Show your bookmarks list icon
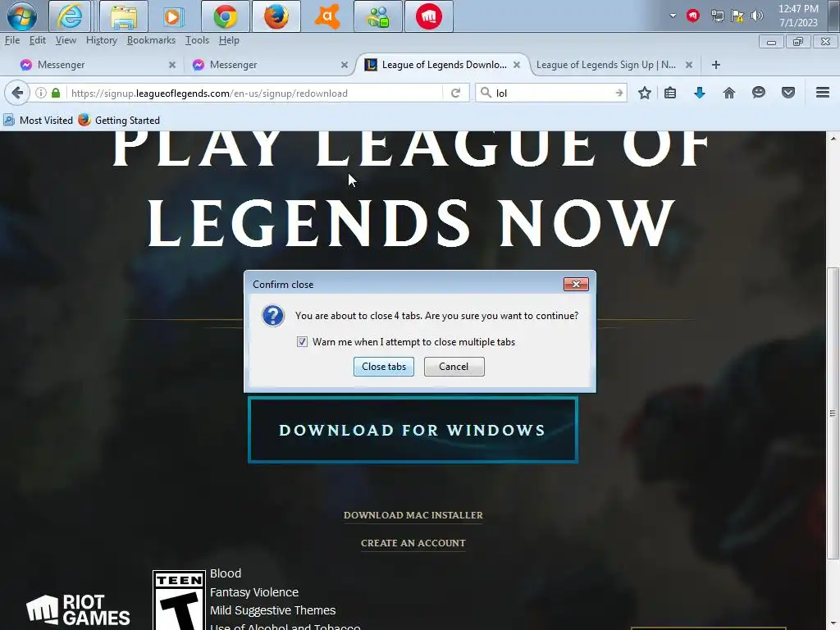Image resolution: width=840 pixels, height=630 pixels. point(669,93)
